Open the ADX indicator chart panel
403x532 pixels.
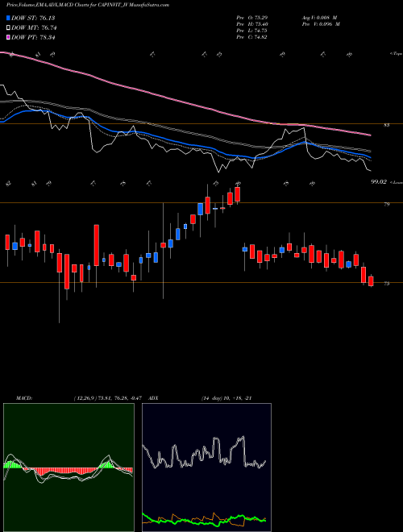click(206, 468)
